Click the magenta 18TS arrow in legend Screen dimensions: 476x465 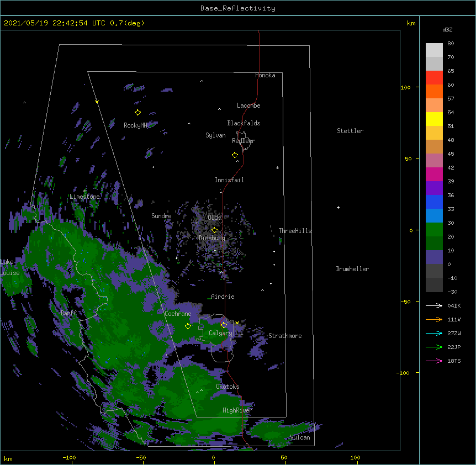point(434,361)
